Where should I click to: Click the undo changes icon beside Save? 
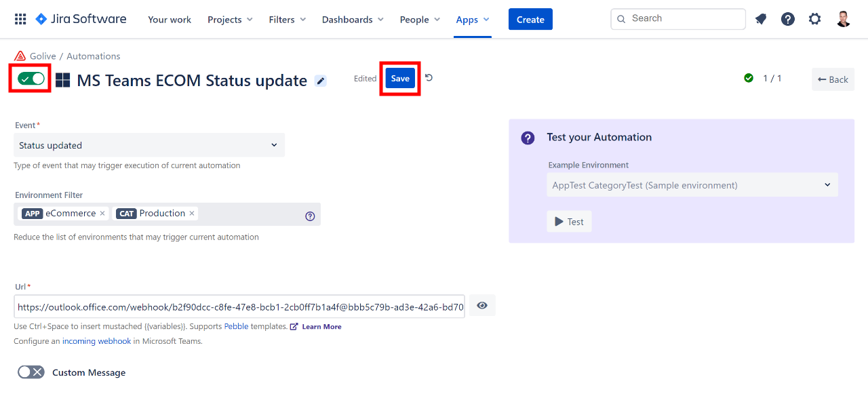[x=429, y=78]
